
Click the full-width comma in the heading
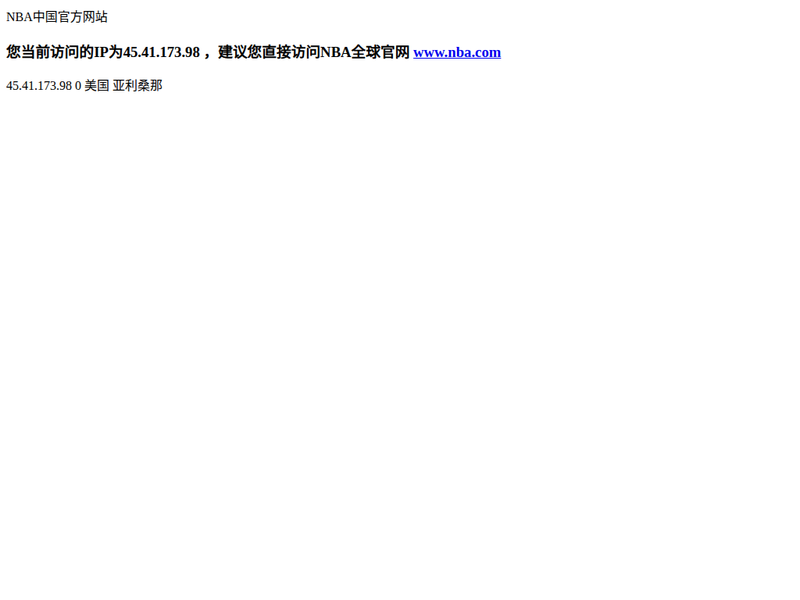[x=207, y=53]
